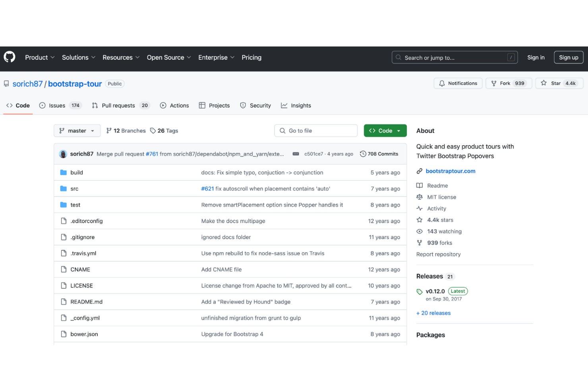Open the Security tab

(255, 106)
